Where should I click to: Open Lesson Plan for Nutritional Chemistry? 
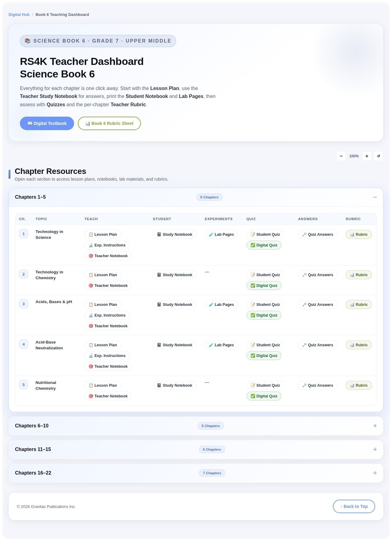point(103,385)
